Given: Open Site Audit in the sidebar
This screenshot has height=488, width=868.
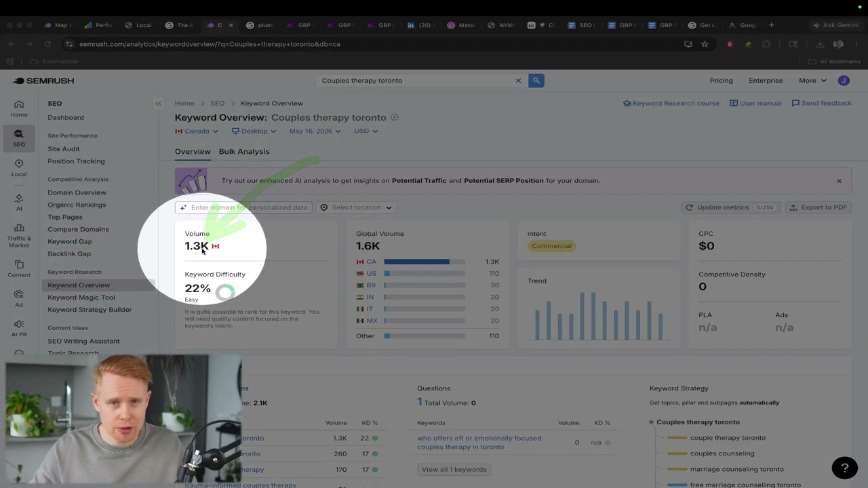Looking at the screenshot, I should tap(64, 149).
